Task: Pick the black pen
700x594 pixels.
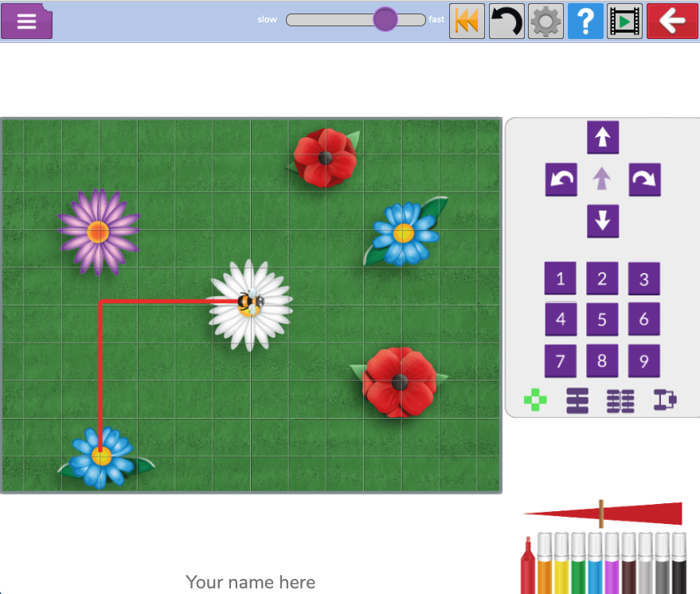Action: pos(679,563)
